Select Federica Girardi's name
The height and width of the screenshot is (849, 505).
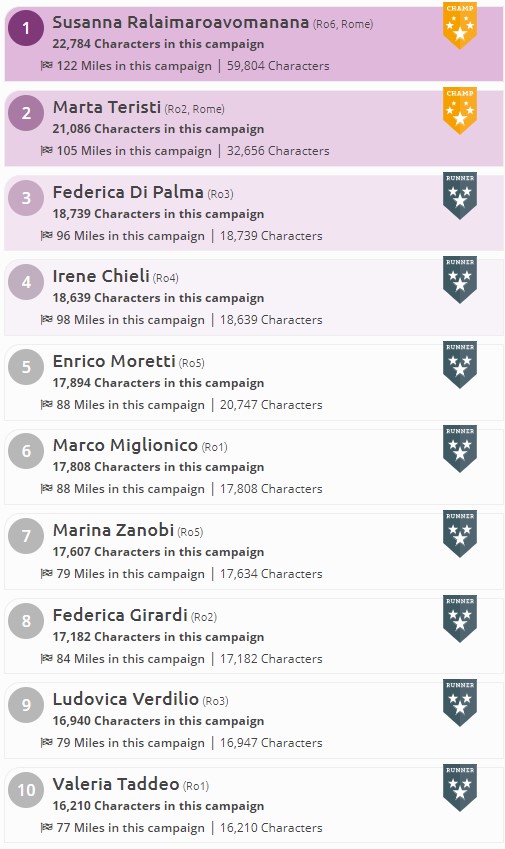click(x=120, y=615)
